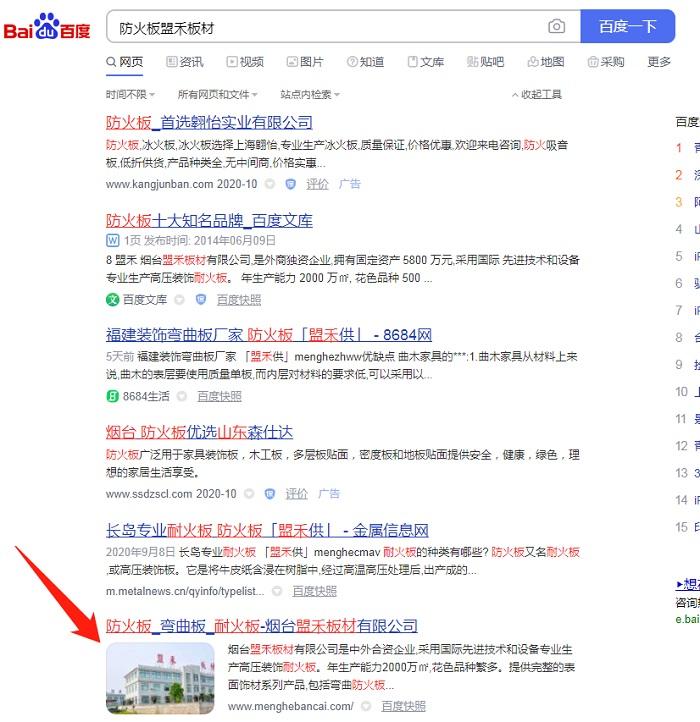Click the Word document icon by 1页 发布时间
Image resolution: width=700 pixels, height=722 pixels.
[x=112, y=240]
